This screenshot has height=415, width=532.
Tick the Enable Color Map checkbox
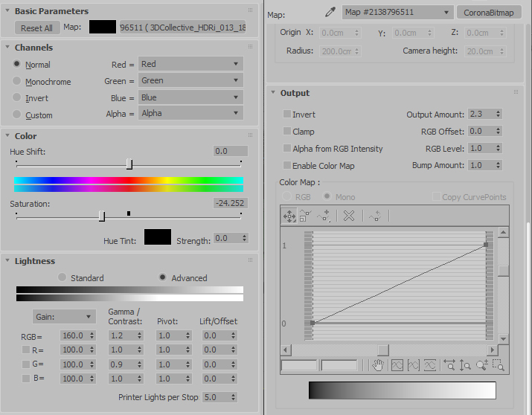[x=287, y=165]
